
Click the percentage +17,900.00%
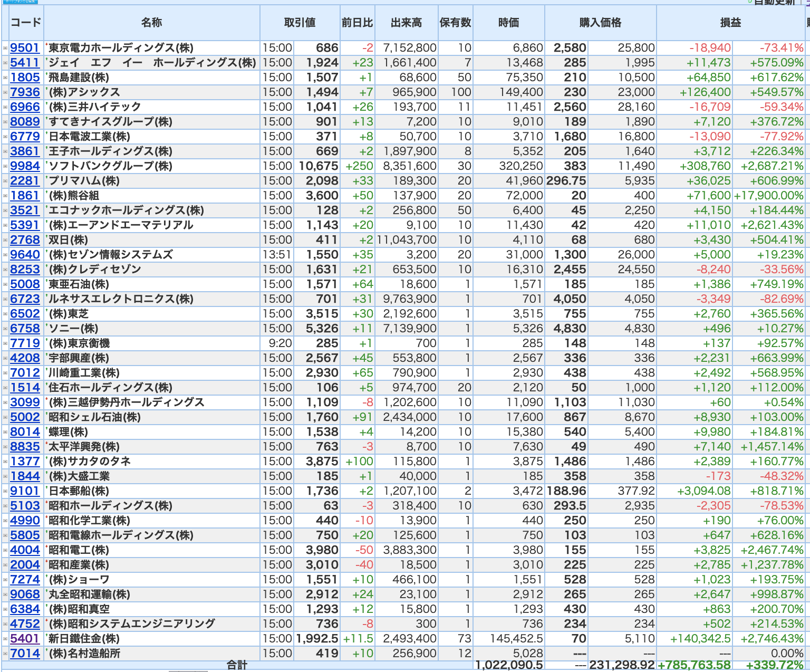pyautogui.click(x=769, y=196)
